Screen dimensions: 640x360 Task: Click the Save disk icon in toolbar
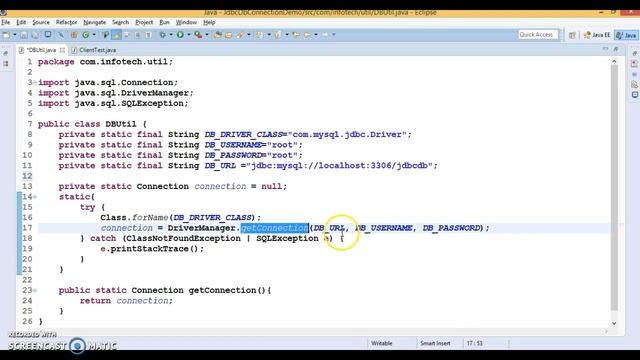pyautogui.click(x=24, y=35)
